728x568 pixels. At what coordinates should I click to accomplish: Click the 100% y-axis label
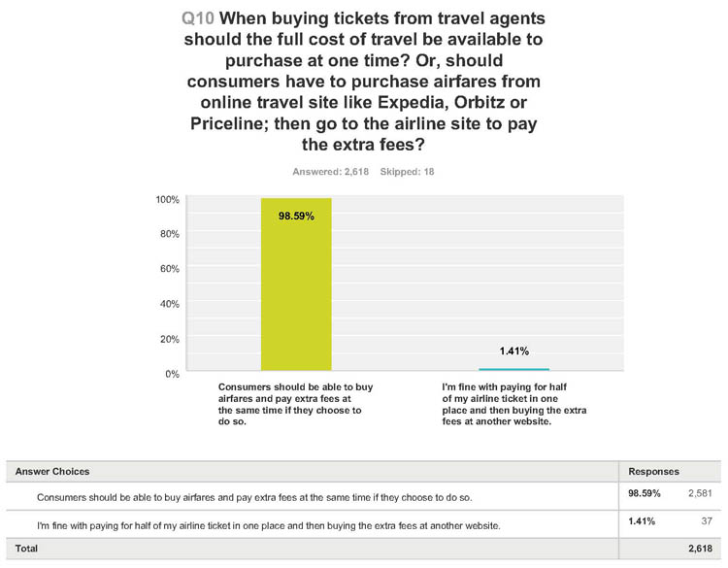pos(168,200)
